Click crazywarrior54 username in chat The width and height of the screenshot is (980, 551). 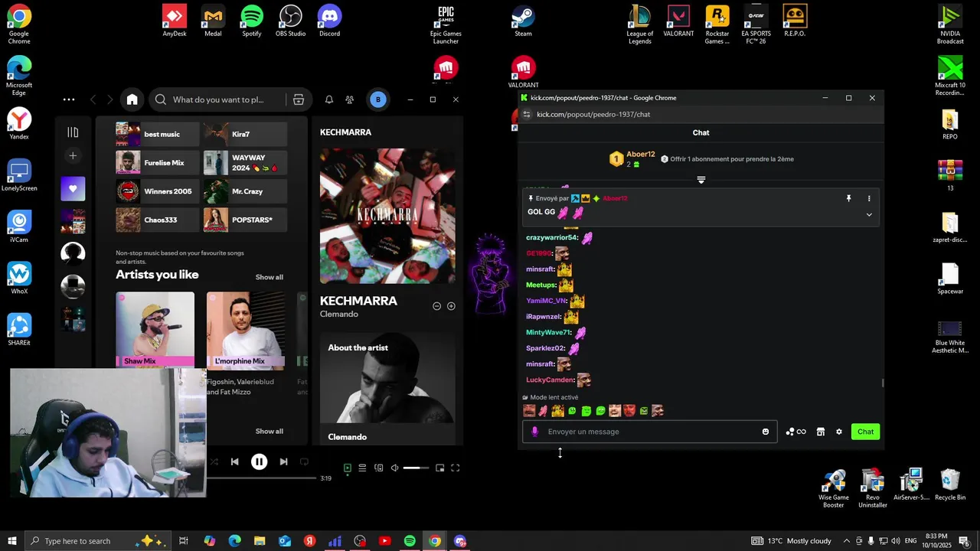pyautogui.click(x=552, y=238)
